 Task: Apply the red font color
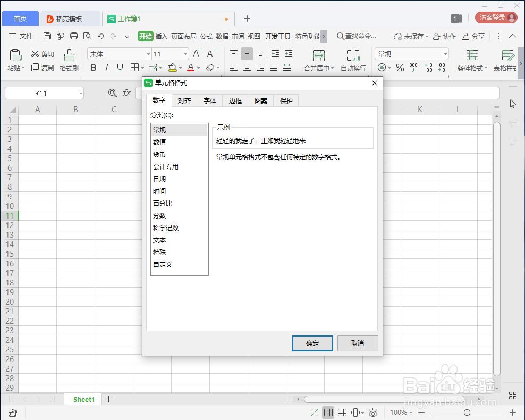191,68
